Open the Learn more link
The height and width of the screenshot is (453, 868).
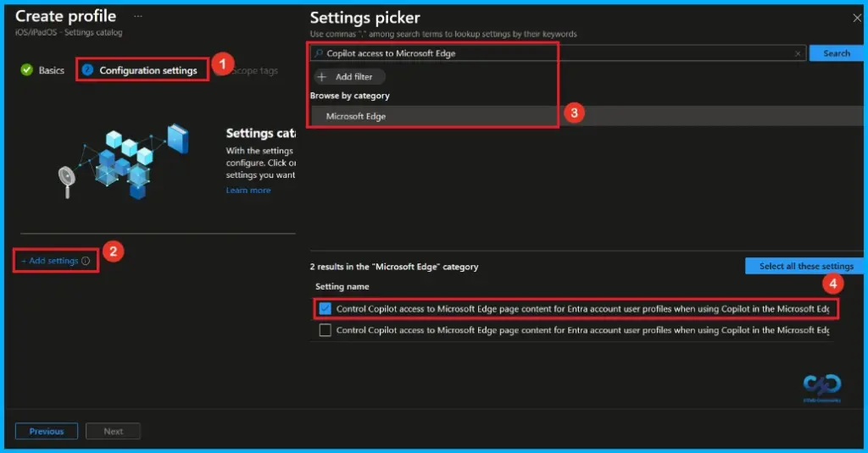(248, 191)
